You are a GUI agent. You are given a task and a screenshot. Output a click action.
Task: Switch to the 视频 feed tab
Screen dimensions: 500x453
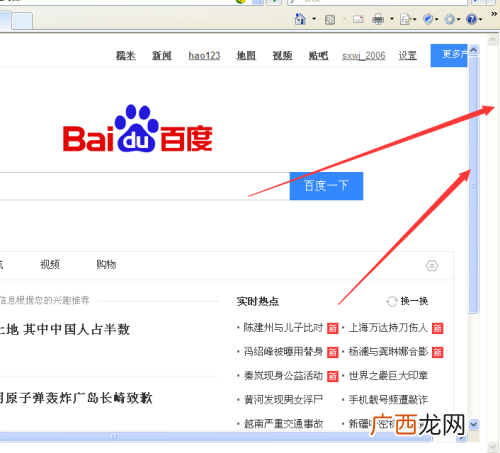[50, 264]
